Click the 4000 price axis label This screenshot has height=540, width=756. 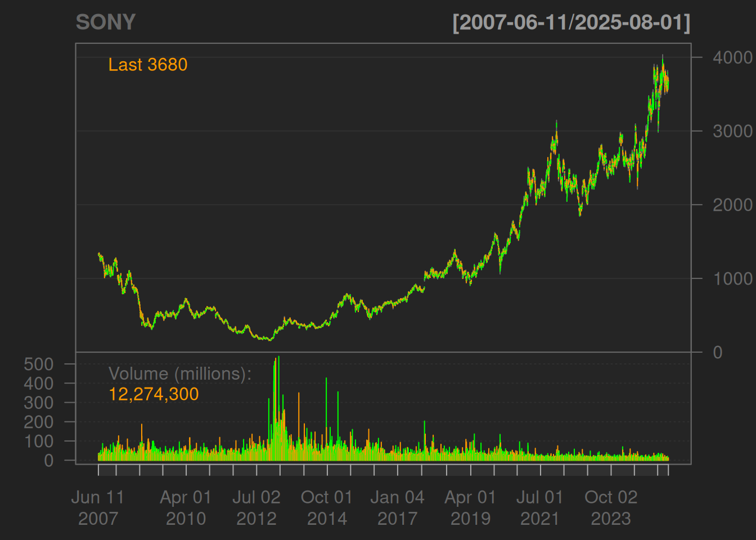coord(732,57)
